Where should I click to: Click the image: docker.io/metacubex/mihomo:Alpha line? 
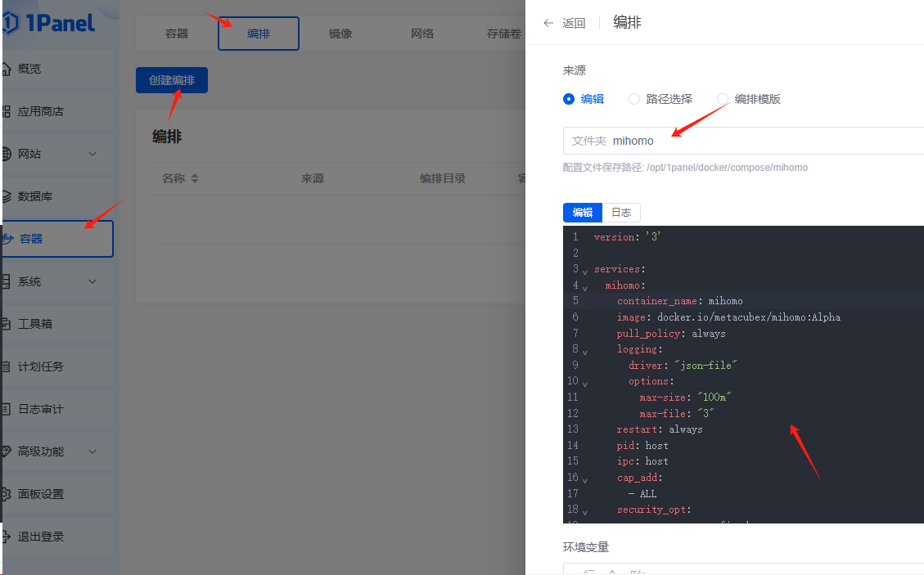pyautogui.click(x=728, y=317)
